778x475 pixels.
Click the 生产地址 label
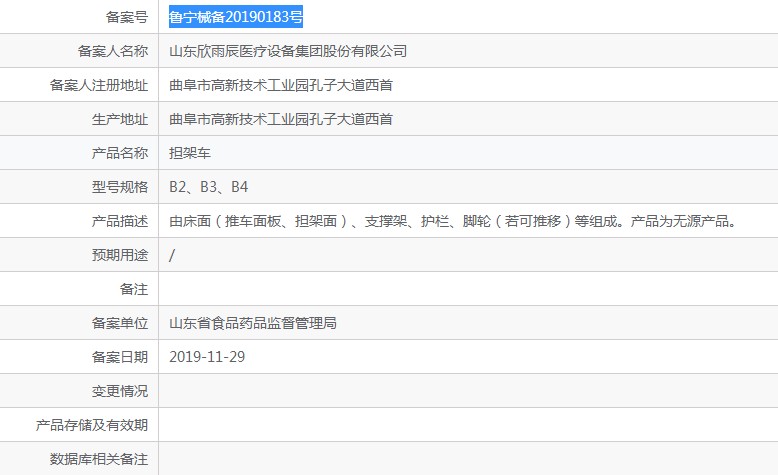pos(120,119)
